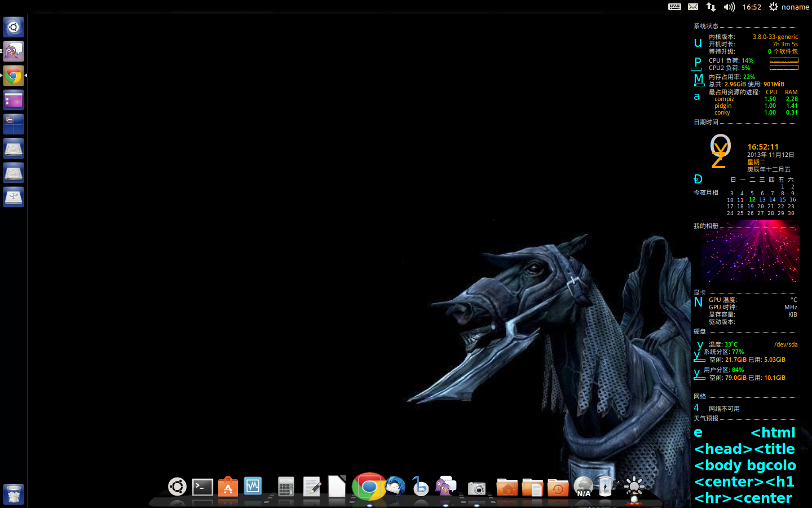The image size is (812, 508).
Task: Open the Home folder in the dock
Action: [507, 487]
